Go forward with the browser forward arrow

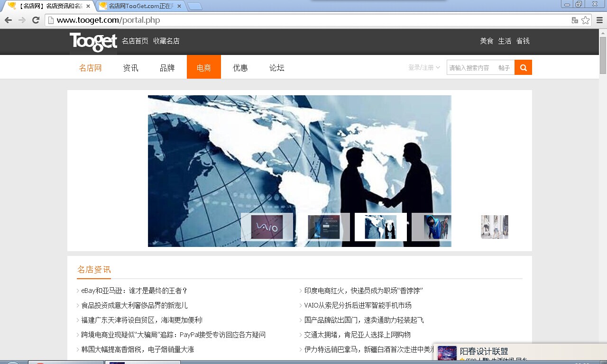(22, 20)
